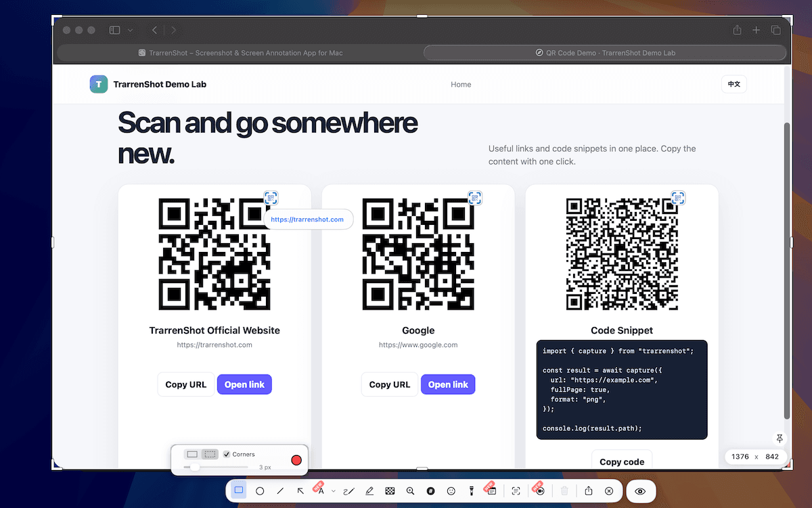Select the magnifier tool
The height and width of the screenshot is (508, 812).
410,490
